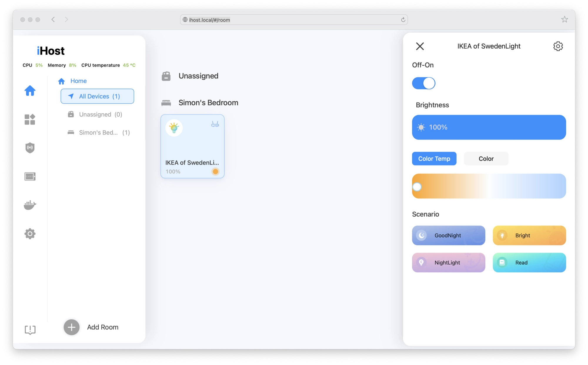Select Simon's Bed... (1) room
The height and width of the screenshot is (365, 588).
coord(97,132)
